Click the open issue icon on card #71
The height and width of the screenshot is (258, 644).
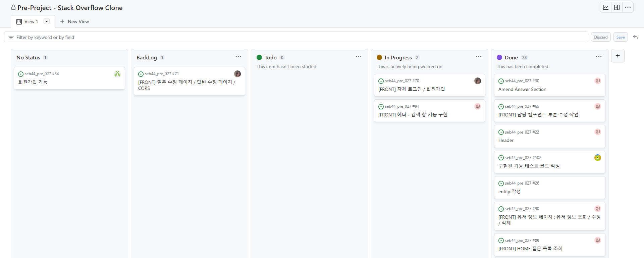[x=141, y=74]
